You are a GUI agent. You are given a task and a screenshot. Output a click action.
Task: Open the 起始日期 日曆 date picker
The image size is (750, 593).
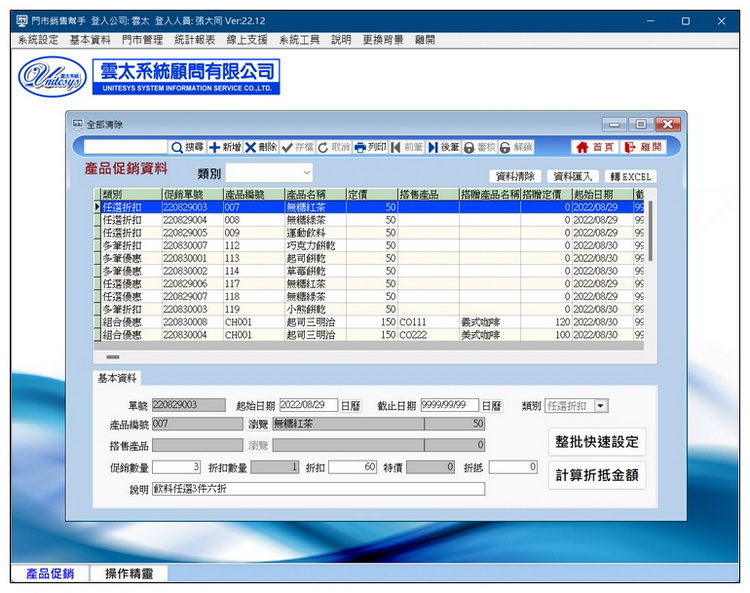click(x=350, y=406)
